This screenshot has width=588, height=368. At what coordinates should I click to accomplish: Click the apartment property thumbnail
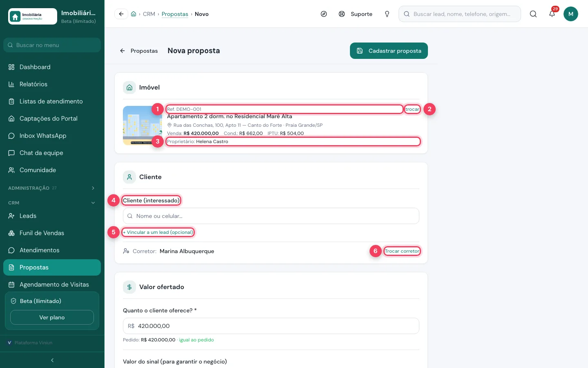pyautogui.click(x=143, y=126)
